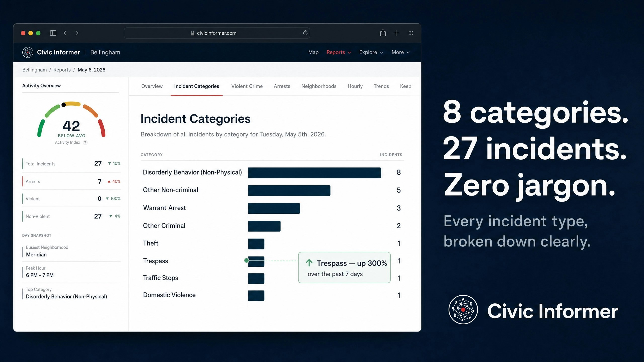Click the Arrests stat row in sidebar

click(x=71, y=182)
